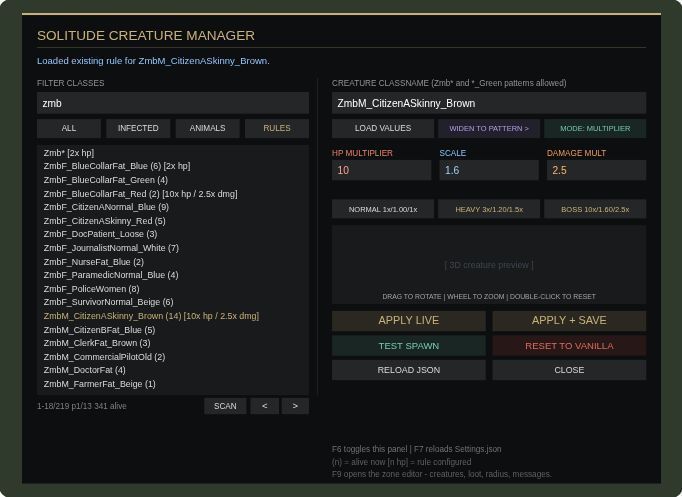Toggle the MODE: MULTIPLIER button
Image resolution: width=682 pixels, height=497 pixels.
(595, 128)
